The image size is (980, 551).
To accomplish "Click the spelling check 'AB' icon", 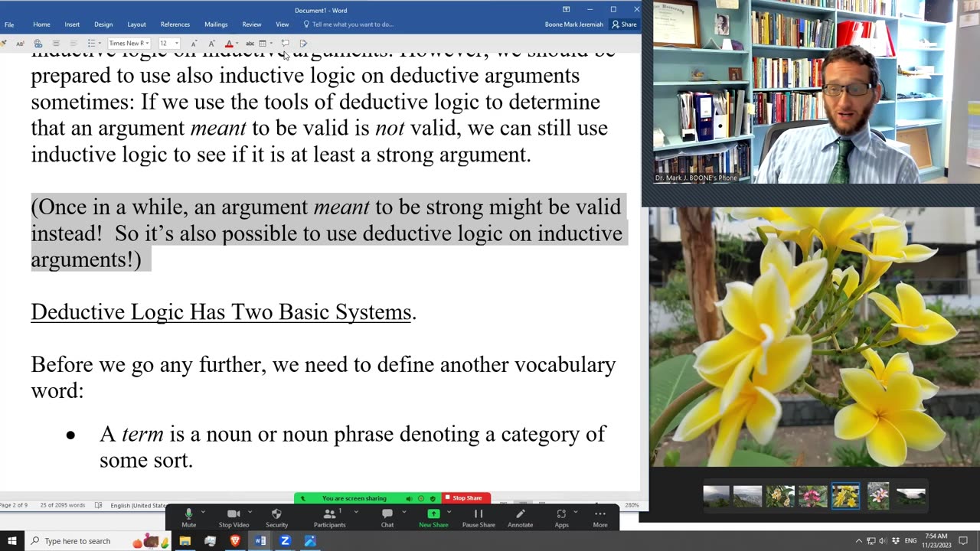I will point(20,44).
